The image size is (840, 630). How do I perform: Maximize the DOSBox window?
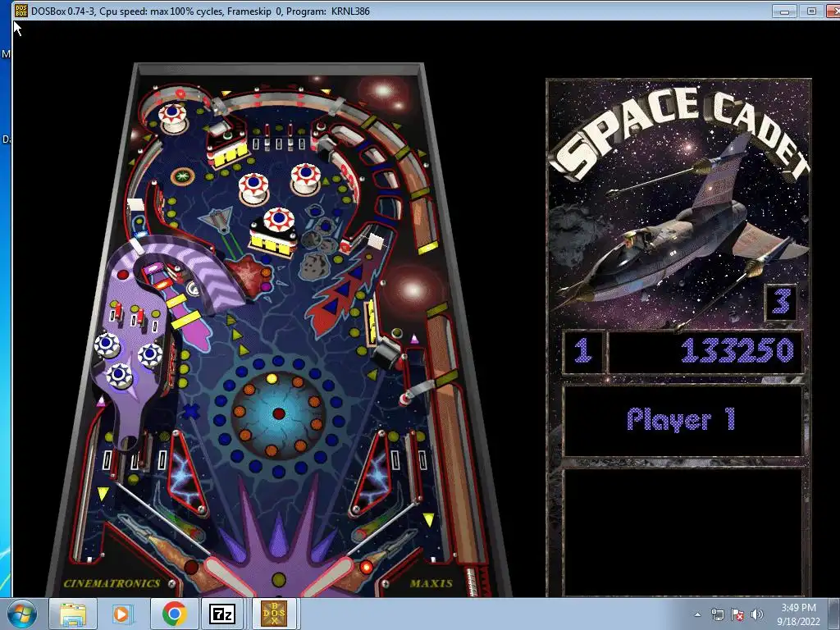click(811, 11)
